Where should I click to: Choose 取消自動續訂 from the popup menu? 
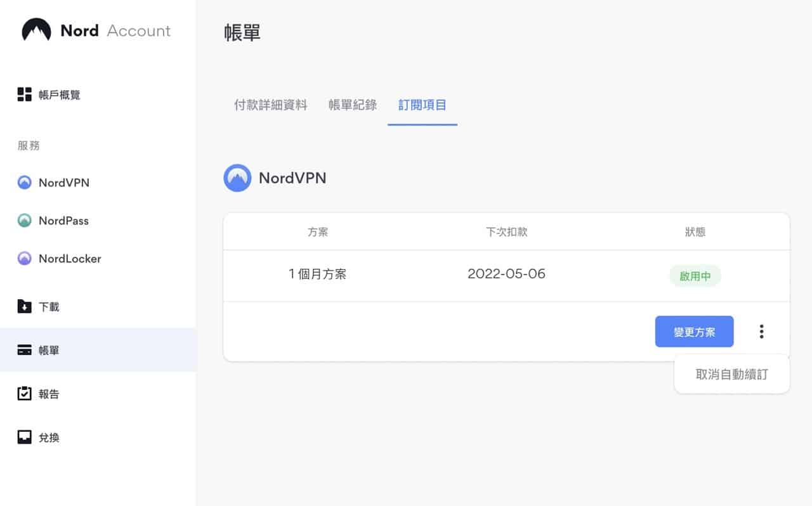pyautogui.click(x=732, y=374)
